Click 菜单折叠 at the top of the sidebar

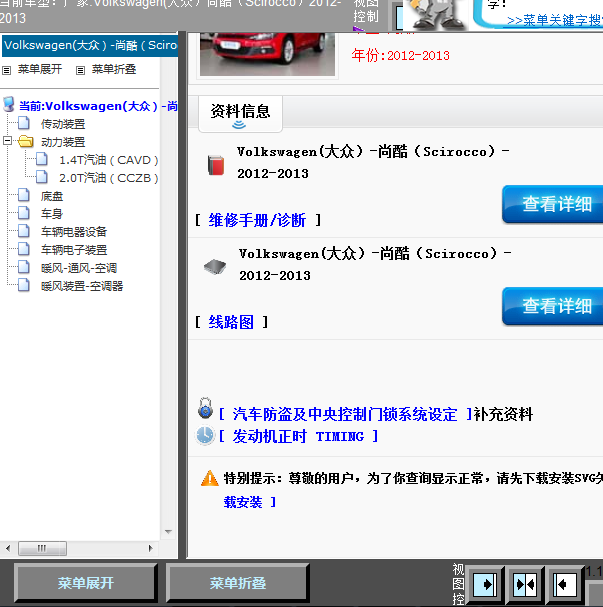(x=114, y=69)
